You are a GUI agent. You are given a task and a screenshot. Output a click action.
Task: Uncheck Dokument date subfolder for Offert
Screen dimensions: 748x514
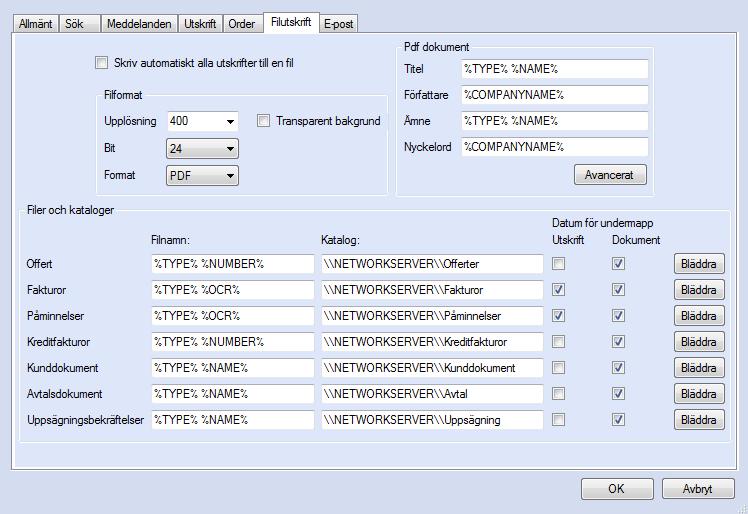618,263
